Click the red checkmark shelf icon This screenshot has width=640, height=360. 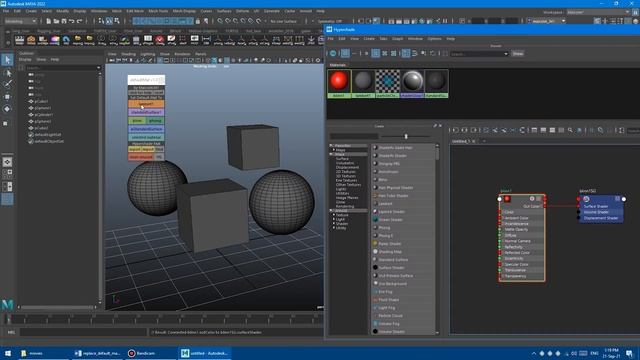[x=160, y=40]
